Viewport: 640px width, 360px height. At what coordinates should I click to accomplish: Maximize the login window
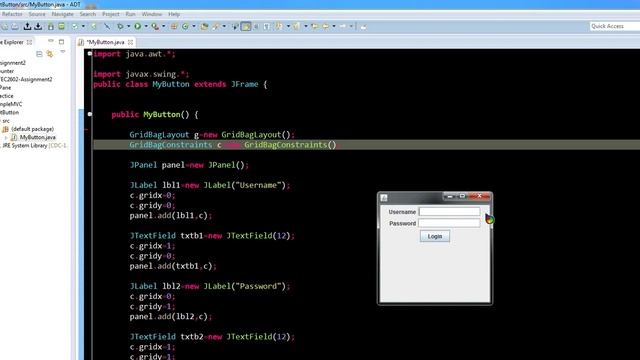tap(462, 196)
